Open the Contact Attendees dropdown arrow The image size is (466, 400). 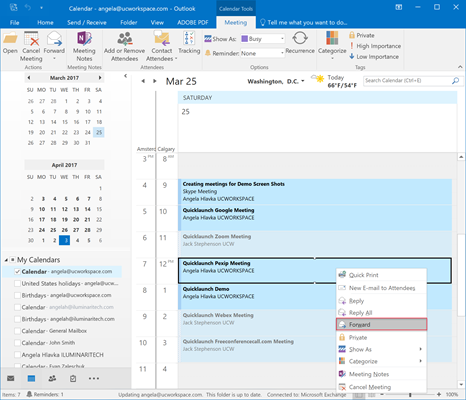(x=176, y=59)
